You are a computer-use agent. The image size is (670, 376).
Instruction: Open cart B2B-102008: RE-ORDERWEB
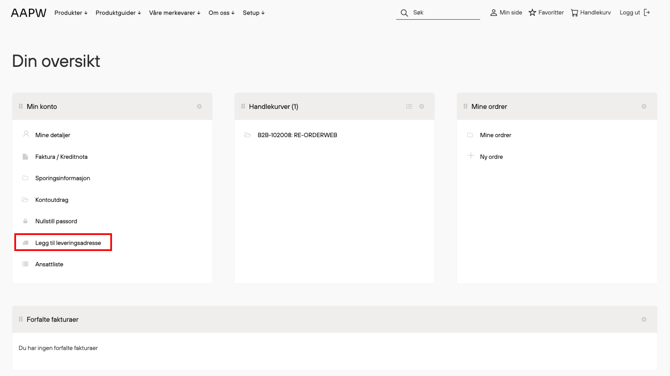[x=297, y=135]
